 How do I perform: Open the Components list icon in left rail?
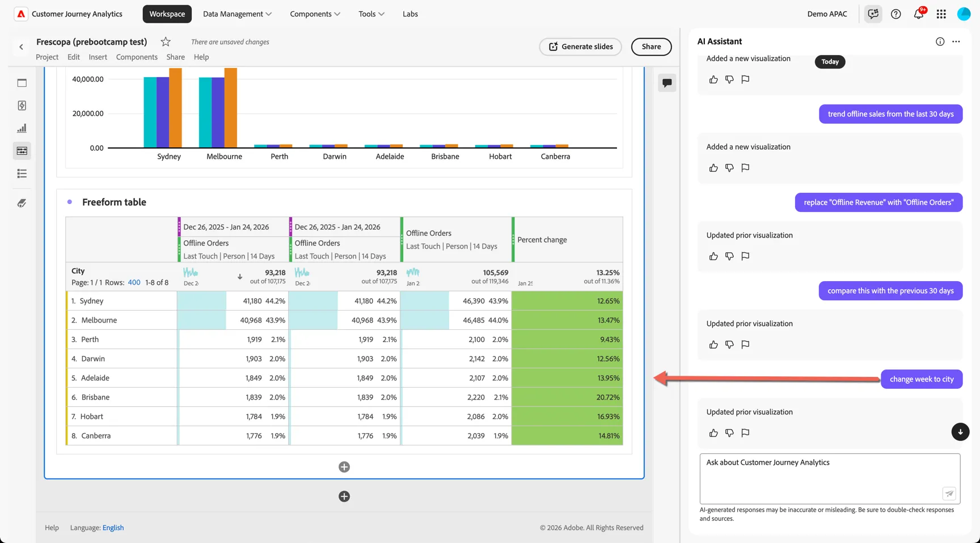(22, 173)
